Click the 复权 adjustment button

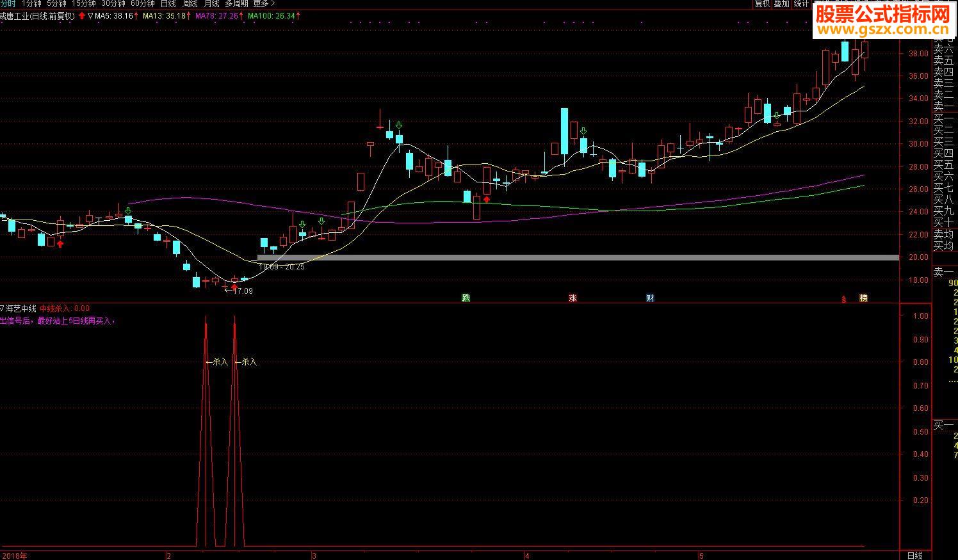click(762, 4)
